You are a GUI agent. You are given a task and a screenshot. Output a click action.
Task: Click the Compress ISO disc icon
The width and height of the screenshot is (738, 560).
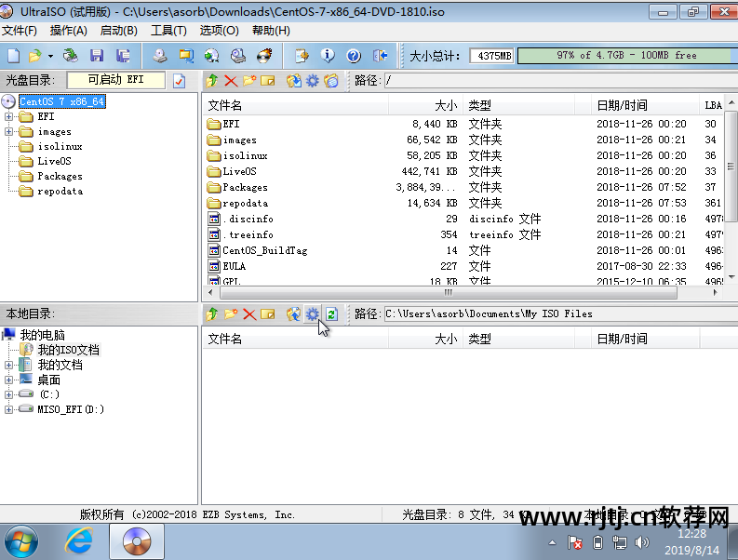click(x=212, y=56)
